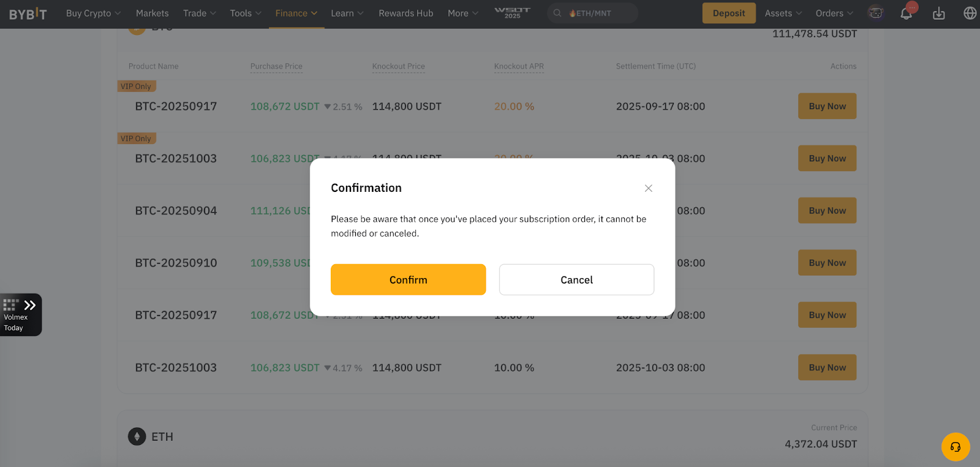Open the Markets page
This screenshot has height=467, width=980.
point(152,12)
